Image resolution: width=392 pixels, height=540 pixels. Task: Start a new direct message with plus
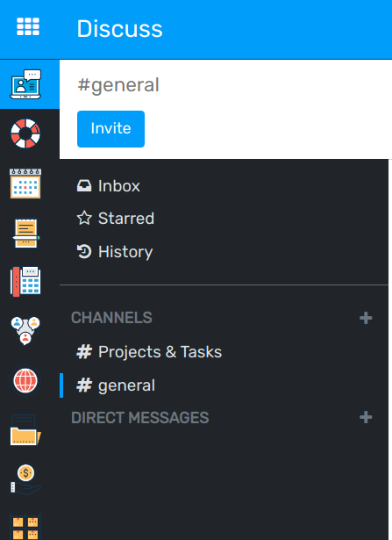pos(366,417)
